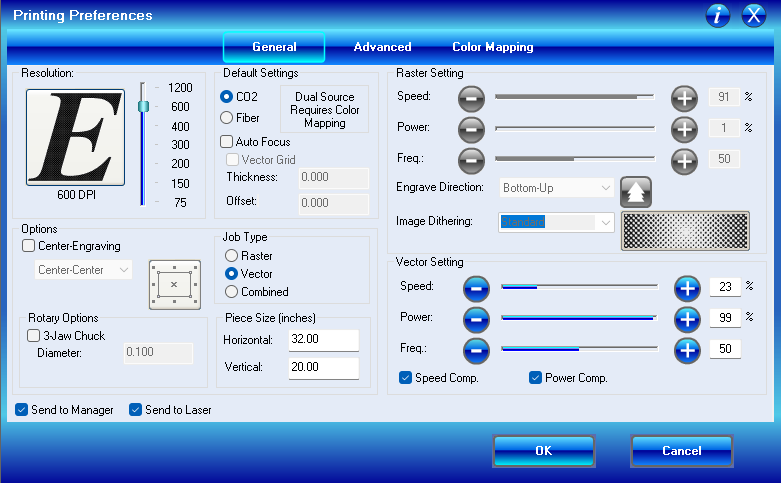Increase Vector Power with plus button
781x483 pixels.
tap(687, 320)
